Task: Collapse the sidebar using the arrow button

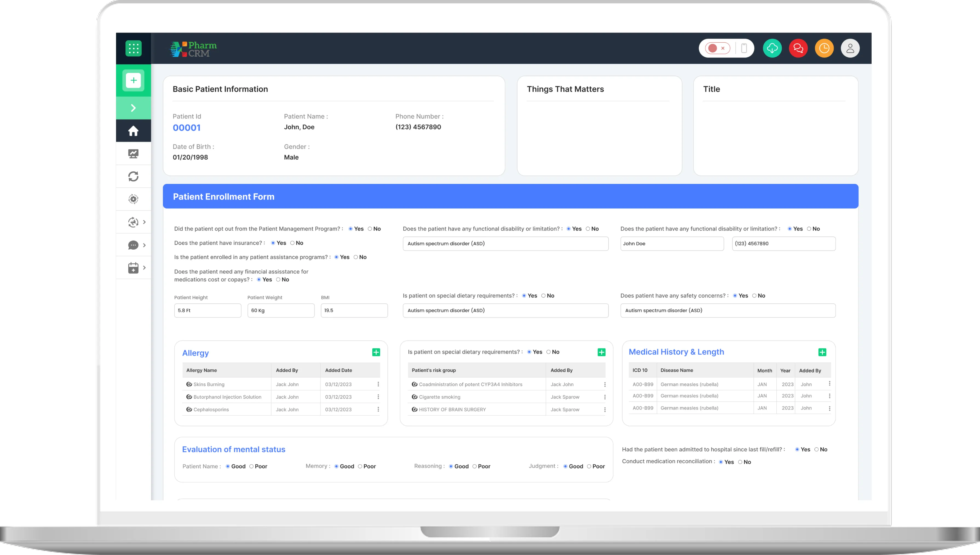Action: coord(133,108)
